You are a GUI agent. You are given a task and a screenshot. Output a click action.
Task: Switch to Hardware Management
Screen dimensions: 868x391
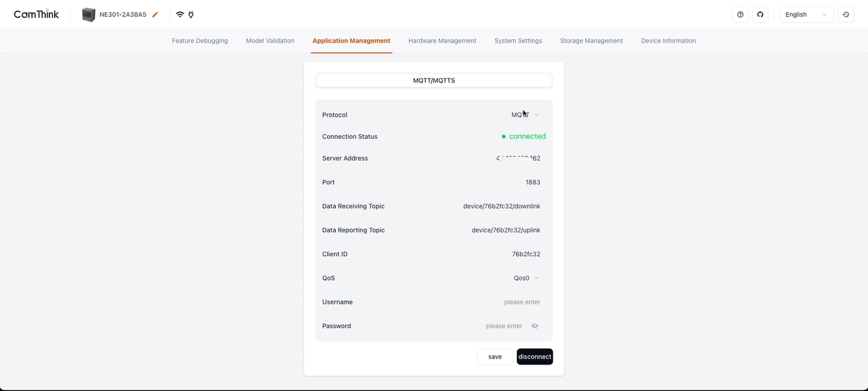(x=442, y=41)
